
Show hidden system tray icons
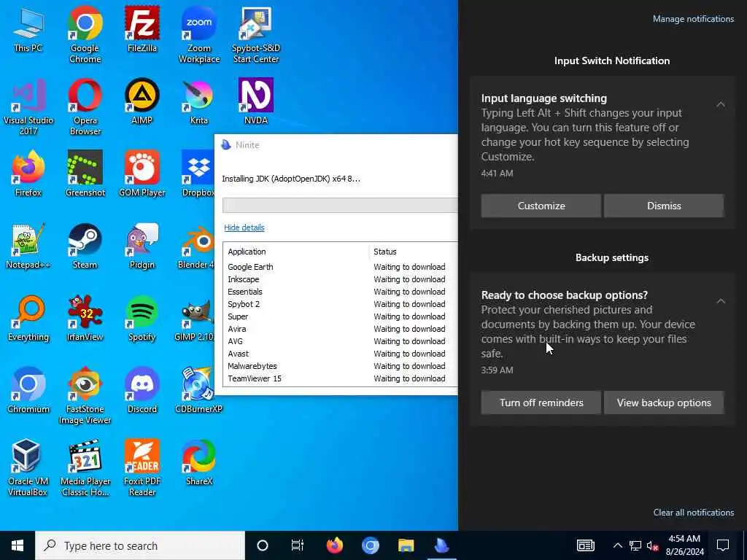pos(617,545)
